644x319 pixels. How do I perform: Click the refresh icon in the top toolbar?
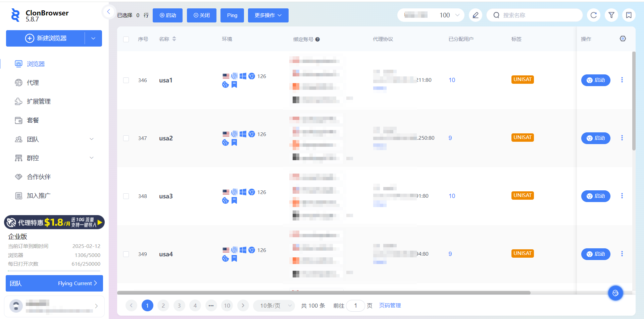593,15
